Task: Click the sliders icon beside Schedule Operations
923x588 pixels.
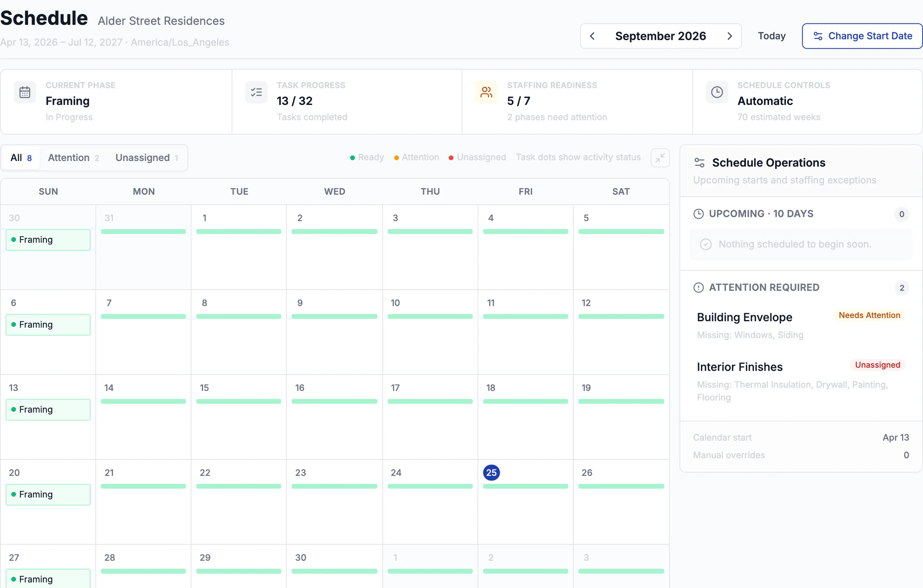Action: 699,163
